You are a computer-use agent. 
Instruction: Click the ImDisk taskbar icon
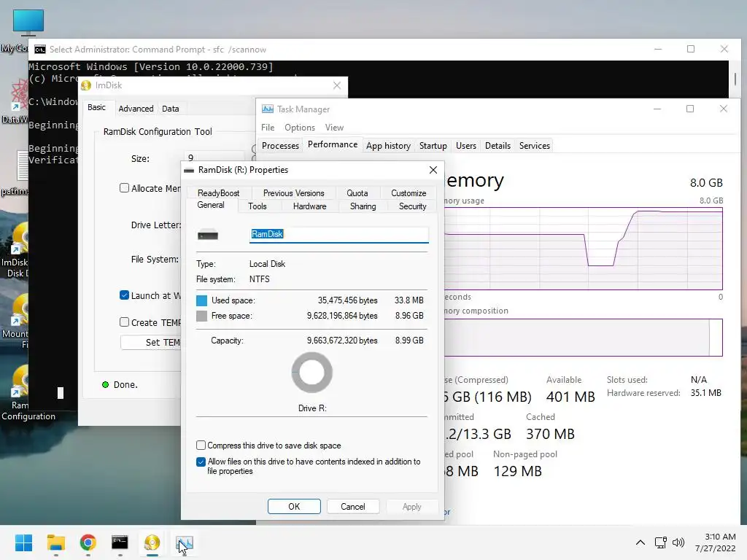152,542
